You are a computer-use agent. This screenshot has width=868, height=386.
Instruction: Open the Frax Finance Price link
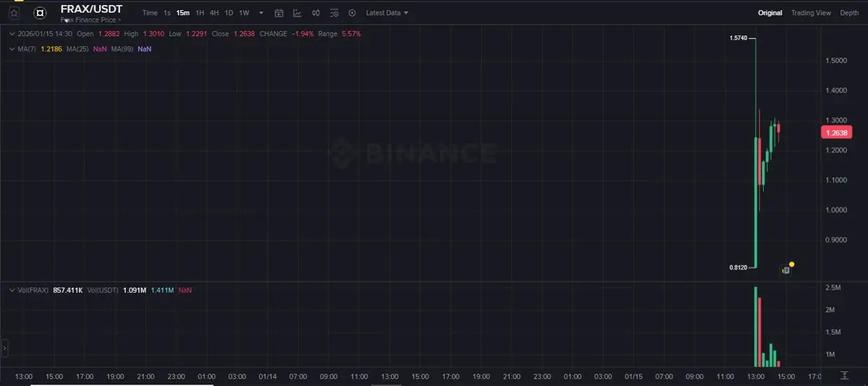[x=90, y=20]
